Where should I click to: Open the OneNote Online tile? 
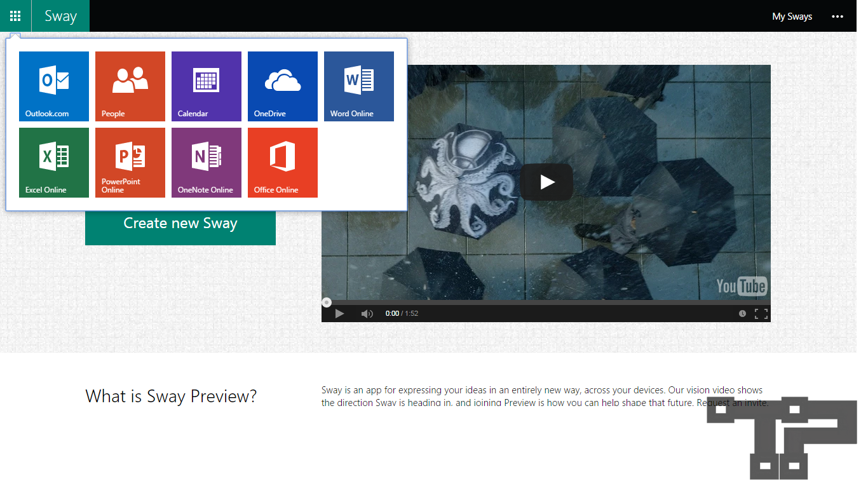click(207, 163)
